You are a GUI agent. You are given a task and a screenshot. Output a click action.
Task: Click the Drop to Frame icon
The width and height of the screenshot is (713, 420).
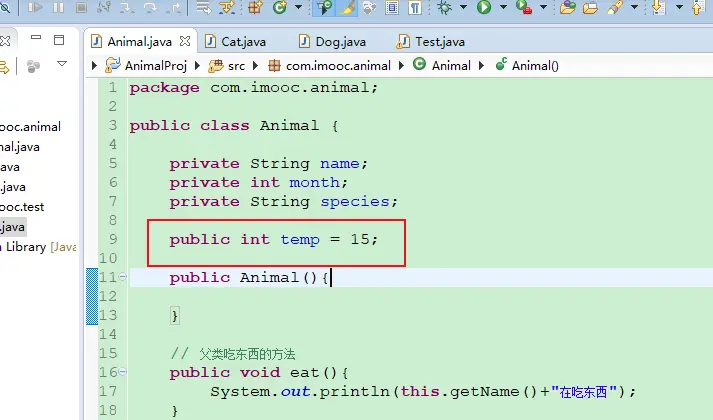[204, 7]
